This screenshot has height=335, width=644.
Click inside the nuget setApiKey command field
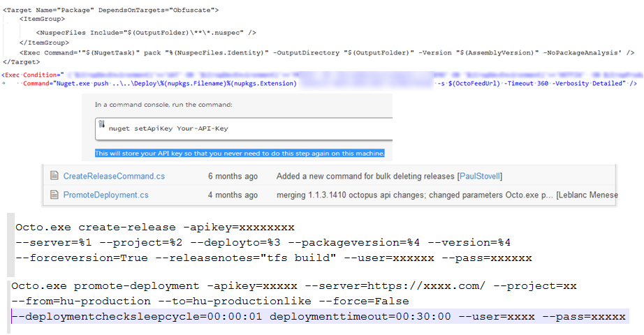tap(244, 128)
